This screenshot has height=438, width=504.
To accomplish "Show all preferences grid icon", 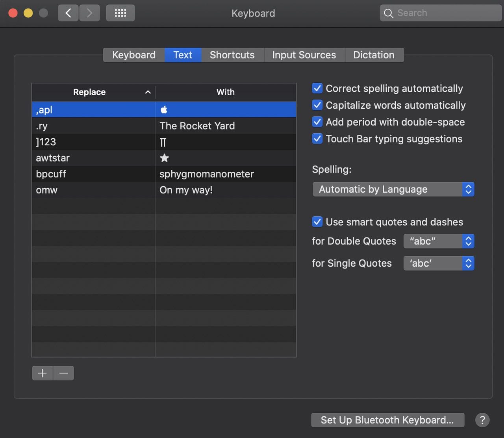I will [120, 13].
